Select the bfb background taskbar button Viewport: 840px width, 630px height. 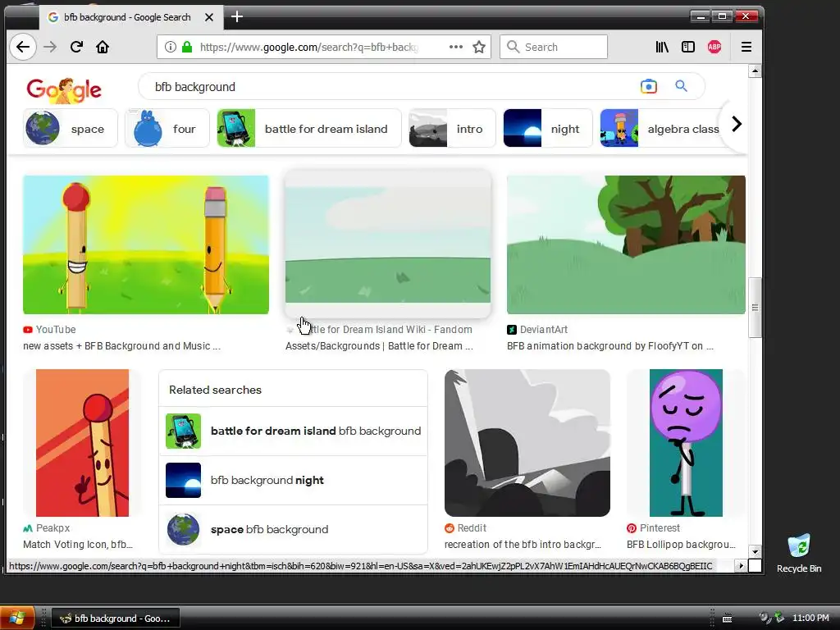[116, 619]
